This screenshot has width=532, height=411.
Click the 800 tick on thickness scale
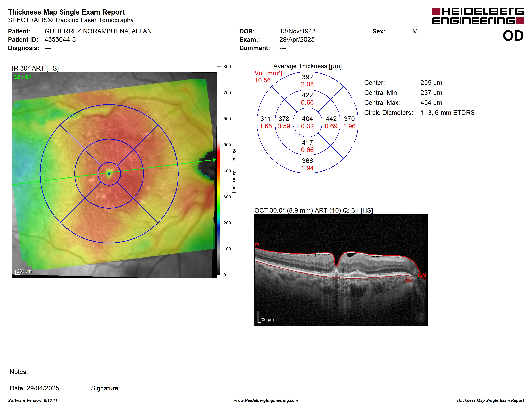(227, 66)
